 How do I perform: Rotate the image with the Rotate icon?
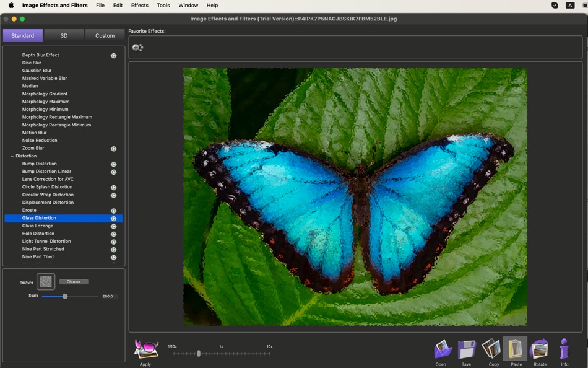tap(539, 350)
